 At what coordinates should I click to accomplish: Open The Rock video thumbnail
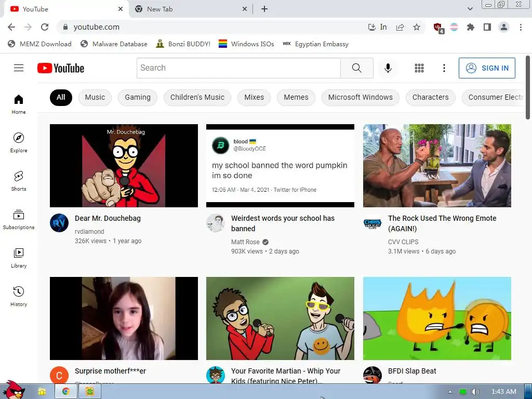pos(437,166)
